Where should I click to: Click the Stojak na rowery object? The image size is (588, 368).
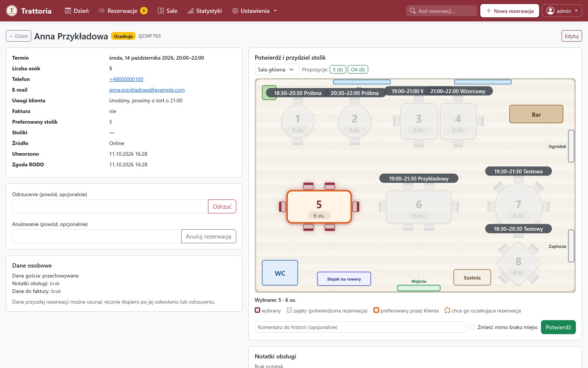tap(344, 279)
